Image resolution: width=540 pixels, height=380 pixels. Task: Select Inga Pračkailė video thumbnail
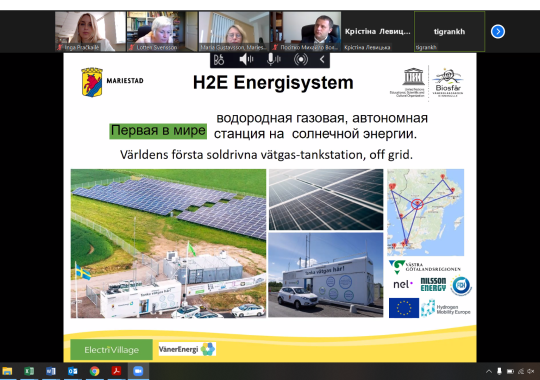[x=90, y=31]
